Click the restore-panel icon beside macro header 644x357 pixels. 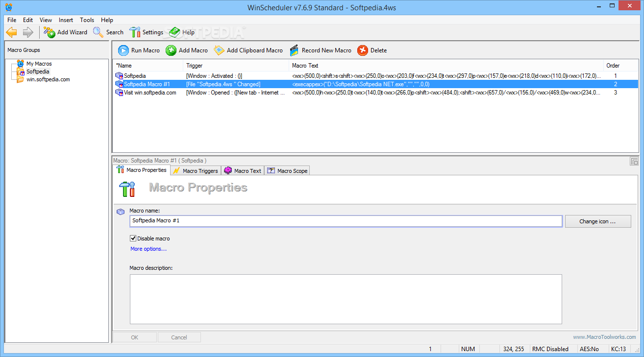coord(634,161)
